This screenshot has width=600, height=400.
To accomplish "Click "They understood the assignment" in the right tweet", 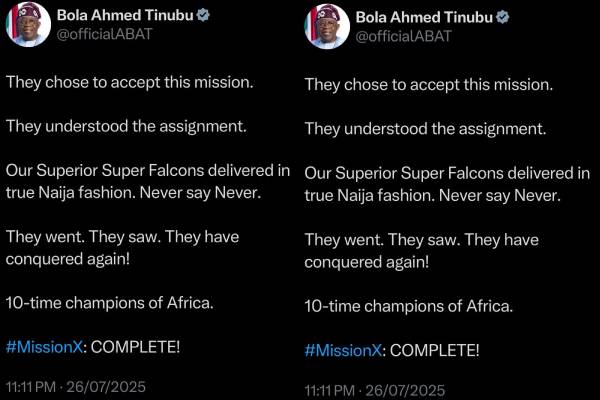I will [x=425, y=128].
